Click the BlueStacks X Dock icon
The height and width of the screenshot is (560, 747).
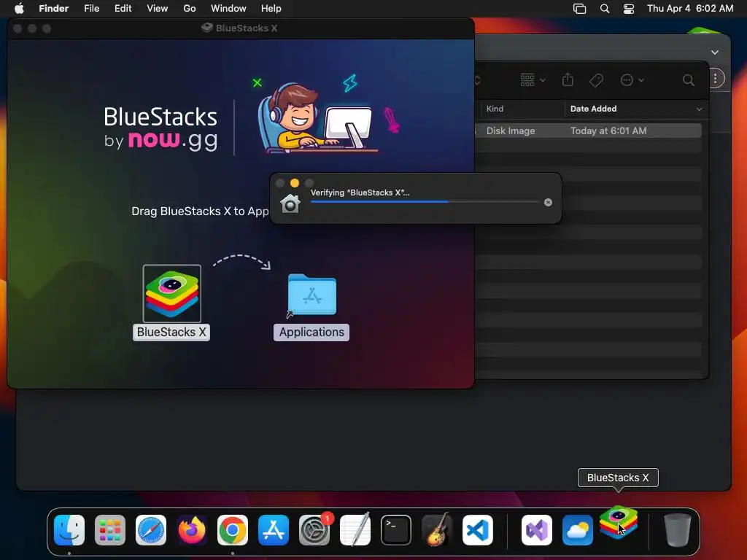tap(619, 523)
